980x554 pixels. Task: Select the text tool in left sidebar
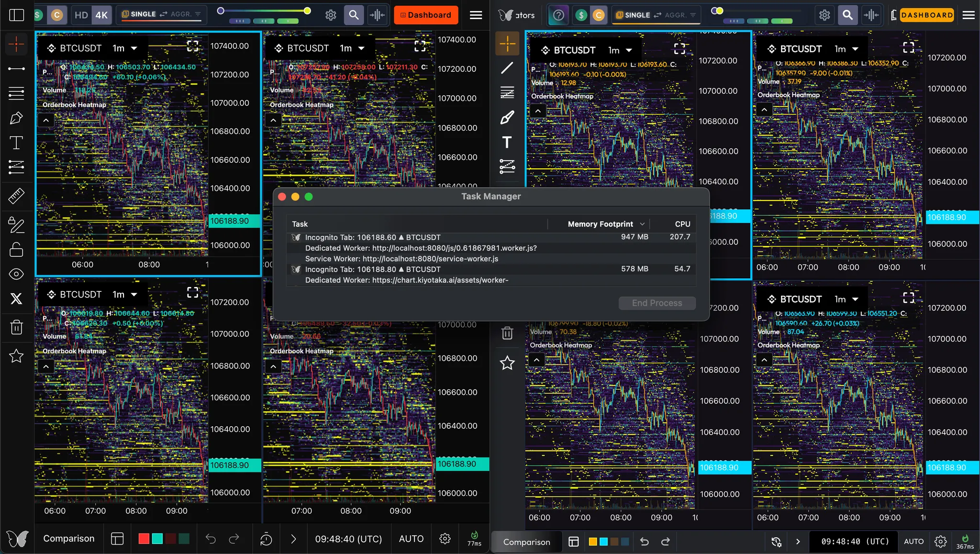[16, 143]
